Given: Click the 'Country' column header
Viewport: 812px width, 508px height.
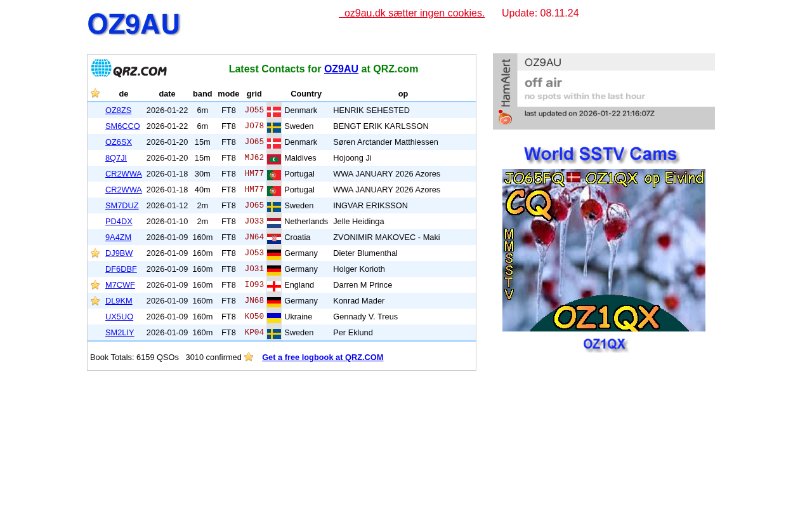Looking at the screenshot, I should coord(306,94).
